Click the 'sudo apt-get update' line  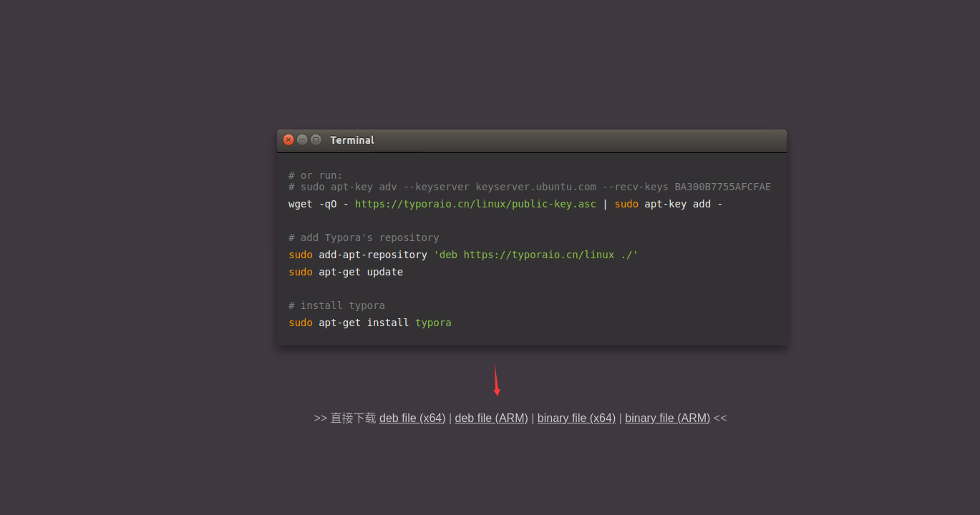346,272
